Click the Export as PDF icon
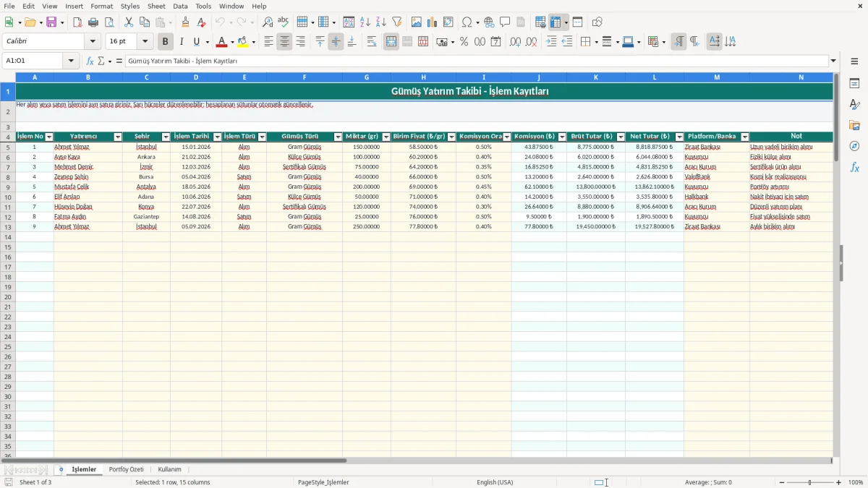 77,22
